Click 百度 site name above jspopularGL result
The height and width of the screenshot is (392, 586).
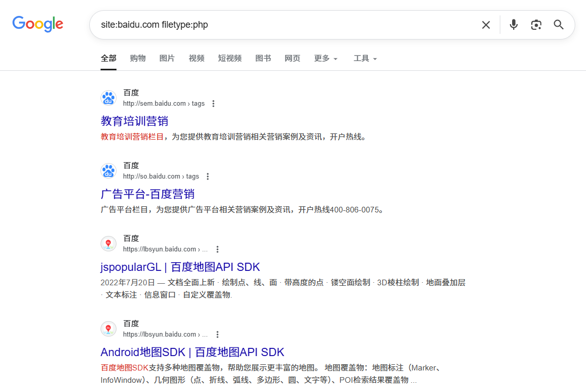131,239
